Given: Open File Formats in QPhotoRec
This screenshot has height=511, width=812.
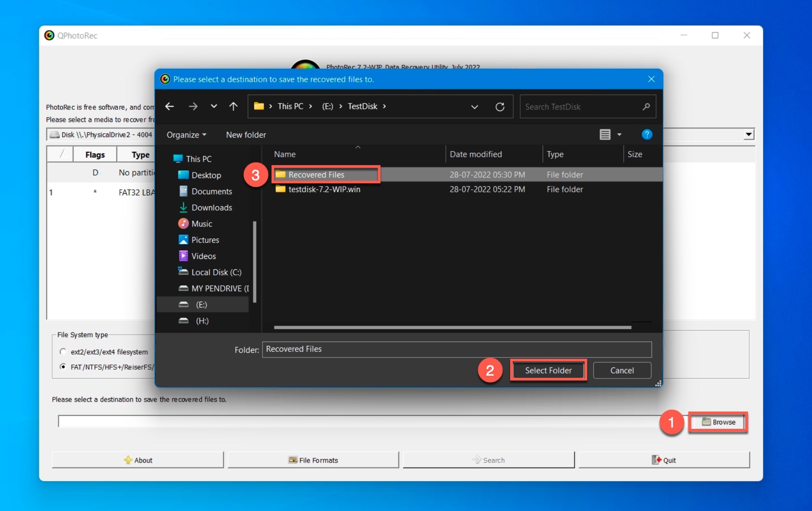Looking at the screenshot, I should 313,460.
